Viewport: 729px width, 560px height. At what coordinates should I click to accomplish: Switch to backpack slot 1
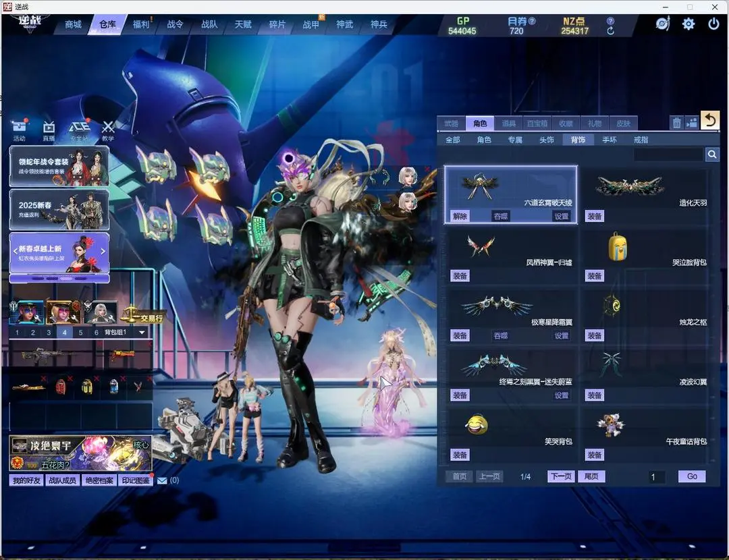click(17, 332)
